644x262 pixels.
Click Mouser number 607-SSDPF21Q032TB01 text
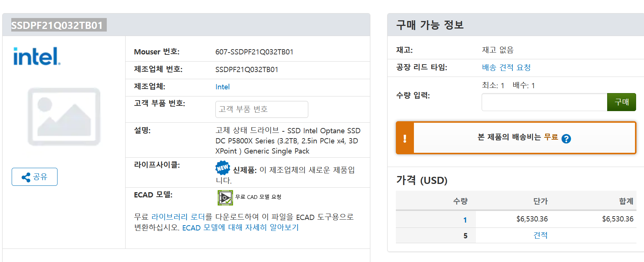point(254,52)
